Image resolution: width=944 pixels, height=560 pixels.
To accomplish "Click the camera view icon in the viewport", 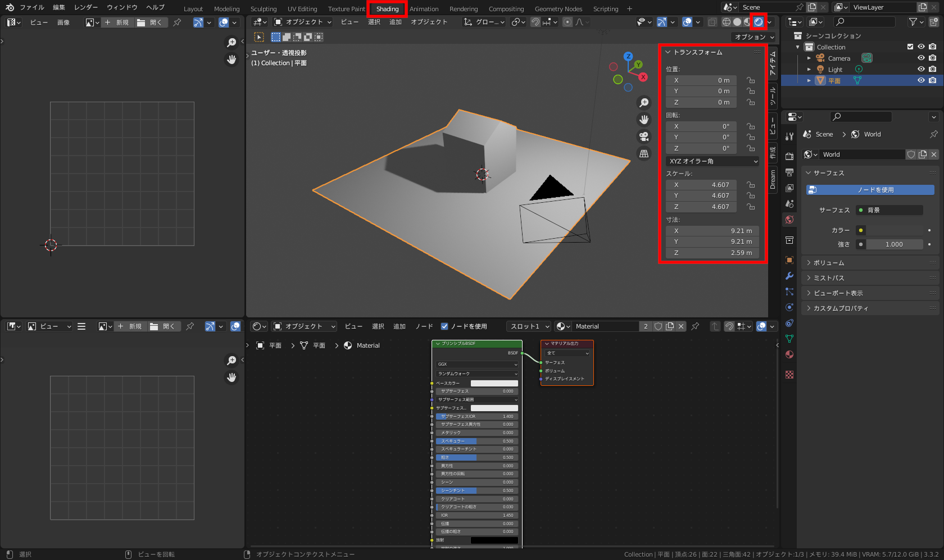I will point(644,136).
